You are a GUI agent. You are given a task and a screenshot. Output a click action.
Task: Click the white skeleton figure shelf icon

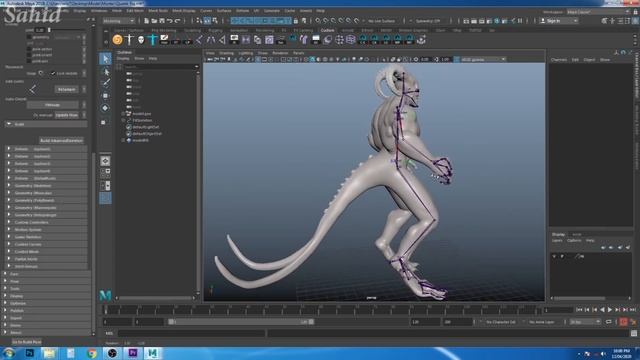pos(129,40)
